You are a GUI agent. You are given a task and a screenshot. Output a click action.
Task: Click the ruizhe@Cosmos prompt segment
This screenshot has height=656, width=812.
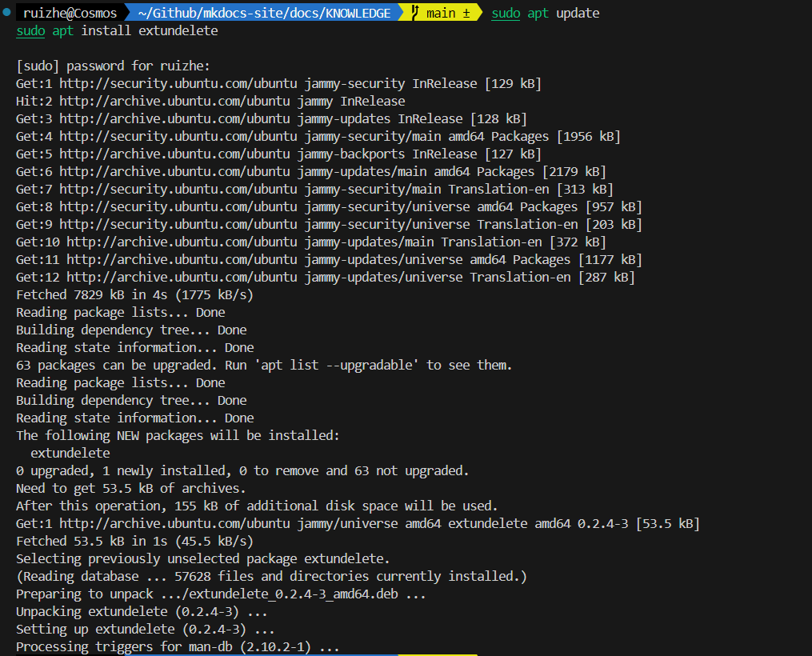tap(70, 13)
